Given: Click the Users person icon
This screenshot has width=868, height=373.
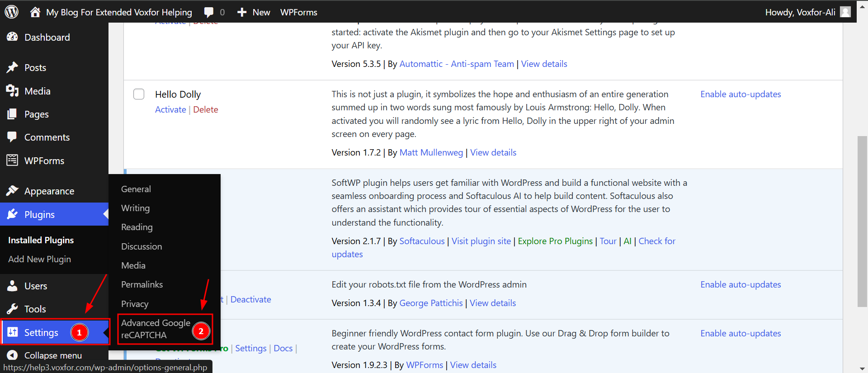Looking at the screenshot, I should 12,286.
